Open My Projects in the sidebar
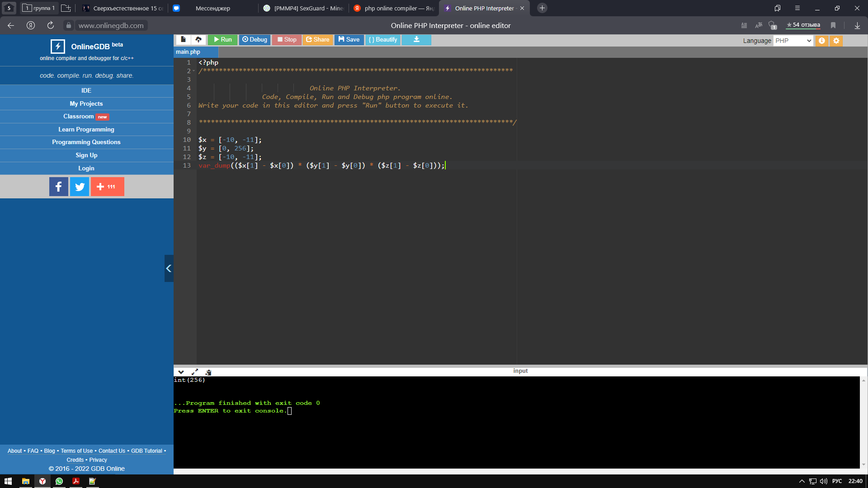The width and height of the screenshot is (868, 488). (86, 103)
